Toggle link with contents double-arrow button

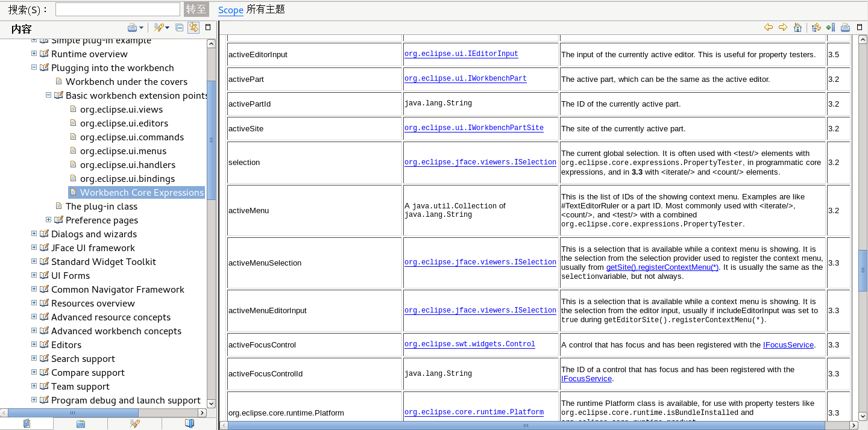pyautogui.click(x=193, y=28)
